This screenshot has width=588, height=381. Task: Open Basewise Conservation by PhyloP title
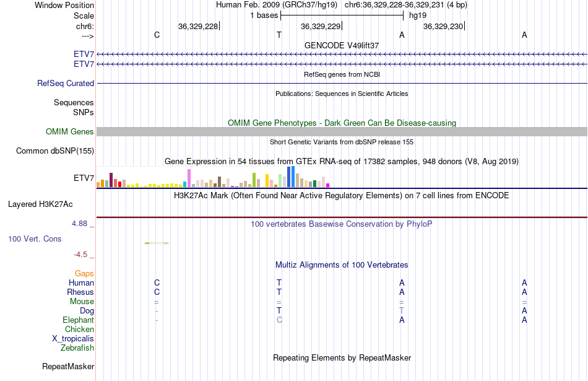tap(342, 224)
